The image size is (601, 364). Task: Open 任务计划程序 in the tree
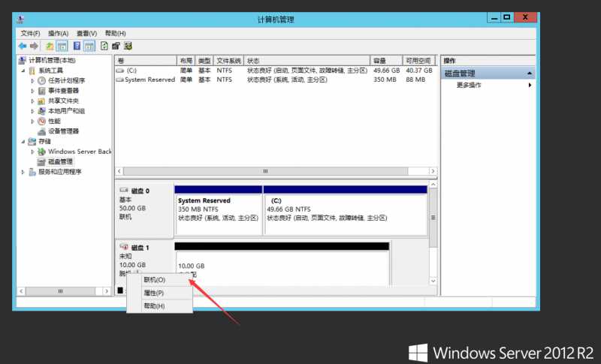tap(66, 80)
